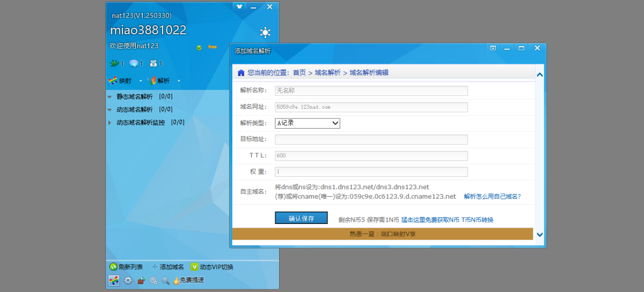Open the skin (shirt) icon in nat123 title bar
This screenshot has width=644, height=292.
point(239,6)
